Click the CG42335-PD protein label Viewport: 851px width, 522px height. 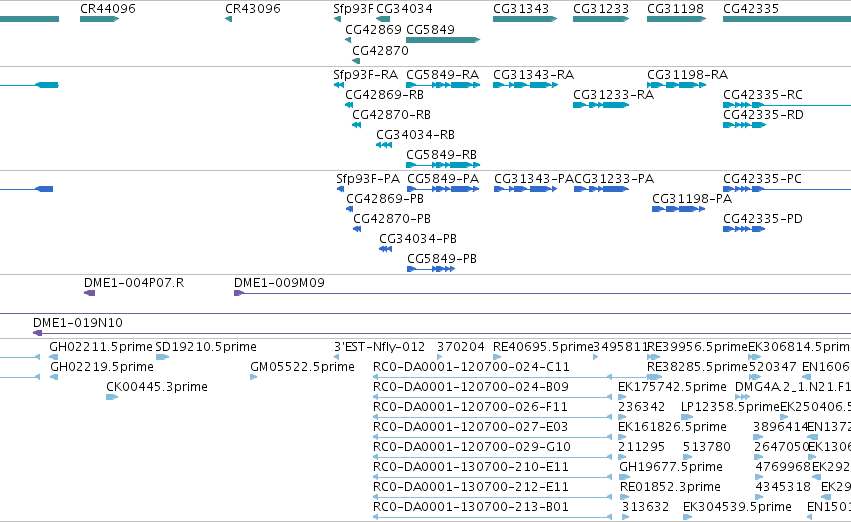point(763,219)
